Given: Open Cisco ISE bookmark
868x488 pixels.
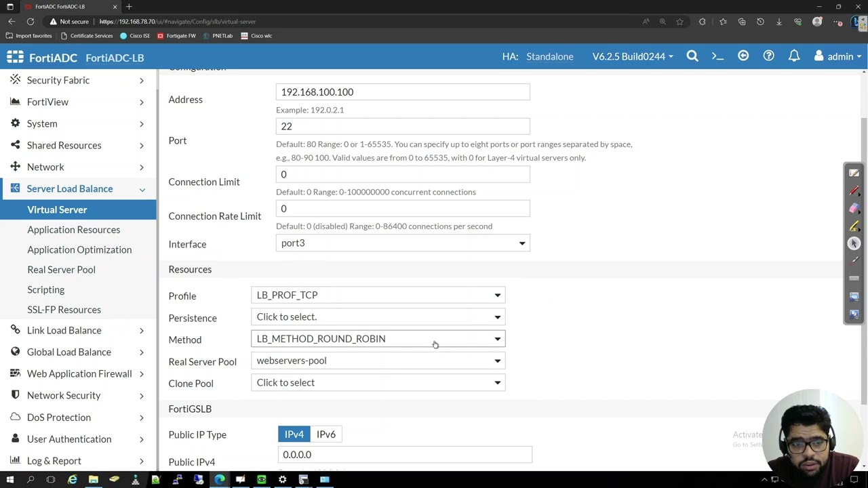Looking at the screenshot, I should [x=135, y=36].
